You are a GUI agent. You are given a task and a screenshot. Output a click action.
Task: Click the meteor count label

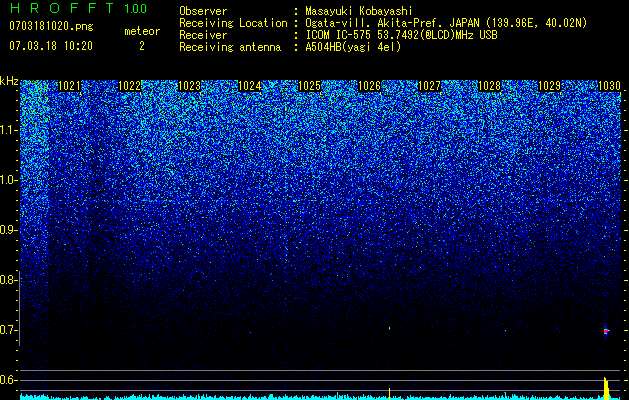142,31
